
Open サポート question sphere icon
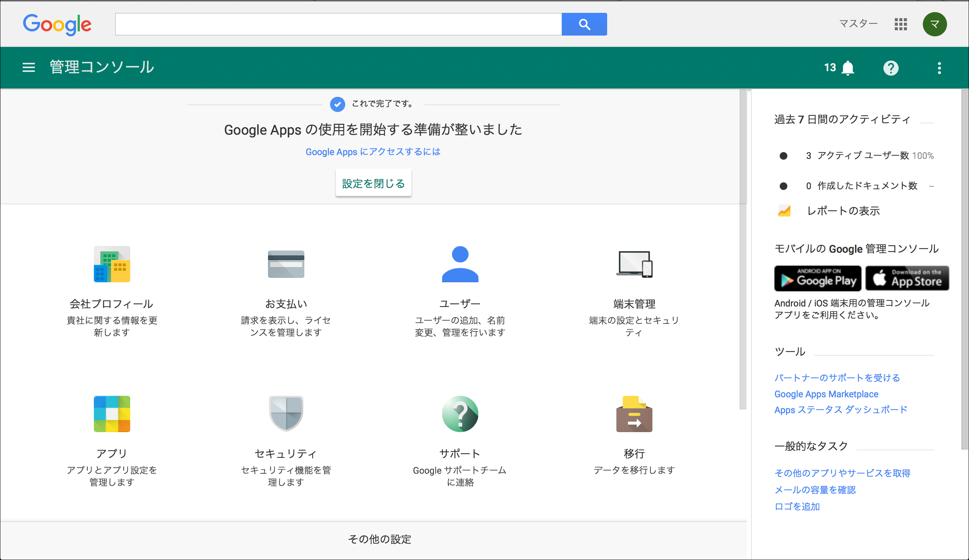point(460,414)
